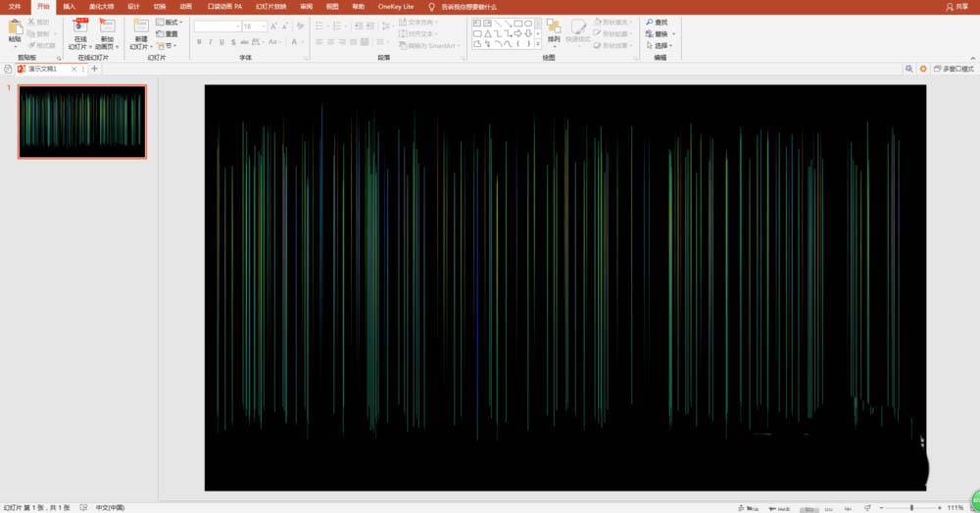Expand the shapes gallery more arrow
Screen dimensions: 980x513
[538, 44]
